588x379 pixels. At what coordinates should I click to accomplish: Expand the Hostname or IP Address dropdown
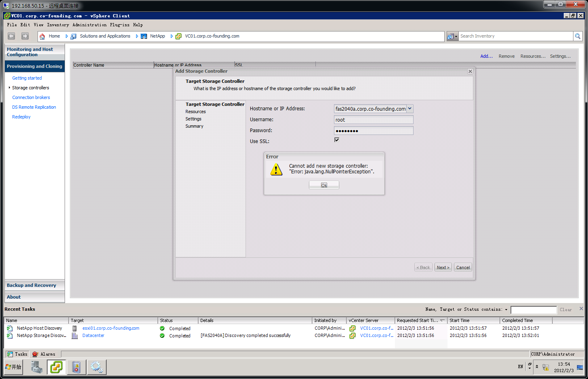pos(409,109)
